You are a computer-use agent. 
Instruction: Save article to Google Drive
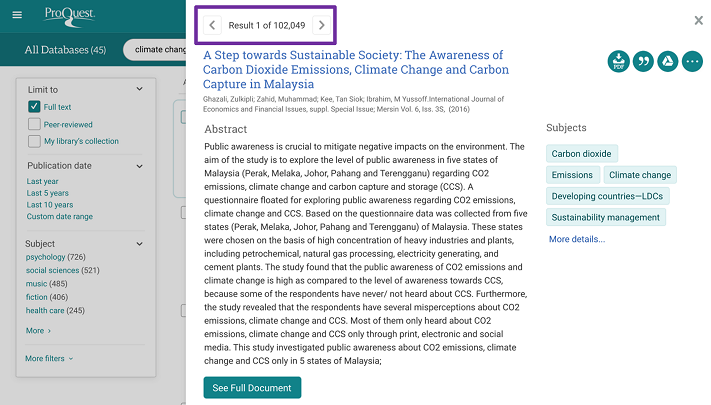pos(668,62)
